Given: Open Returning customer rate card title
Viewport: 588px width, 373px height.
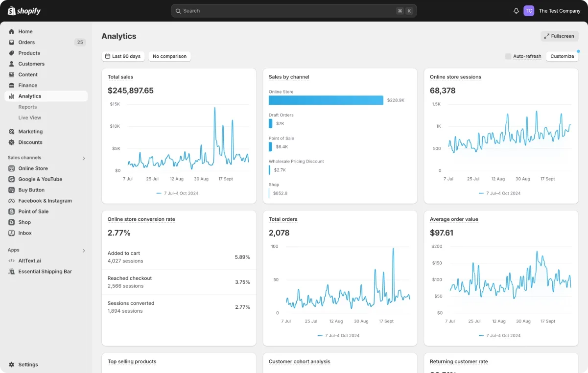Looking at the screenshot, I should coord(459,362).
